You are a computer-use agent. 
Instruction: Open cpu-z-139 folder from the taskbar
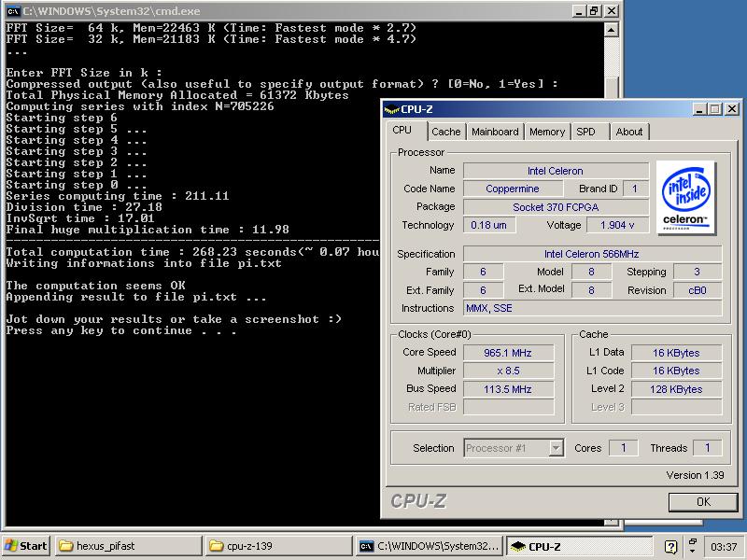point(279,546)
